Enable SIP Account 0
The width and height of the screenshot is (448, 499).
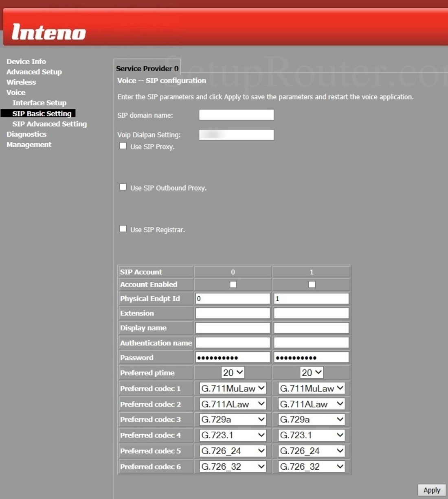pos(232,284)
